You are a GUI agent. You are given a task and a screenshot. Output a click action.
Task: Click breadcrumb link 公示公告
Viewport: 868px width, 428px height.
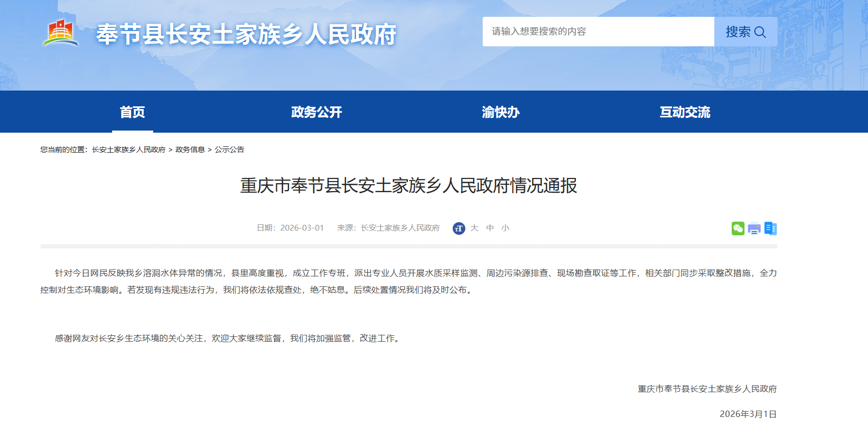coord(230,150)
